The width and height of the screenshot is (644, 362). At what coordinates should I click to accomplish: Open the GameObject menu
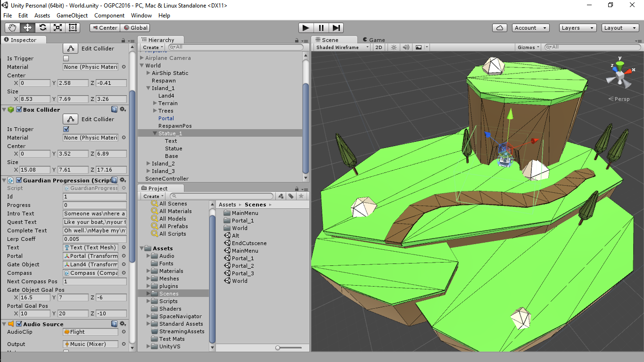click(x=73, y=15)
